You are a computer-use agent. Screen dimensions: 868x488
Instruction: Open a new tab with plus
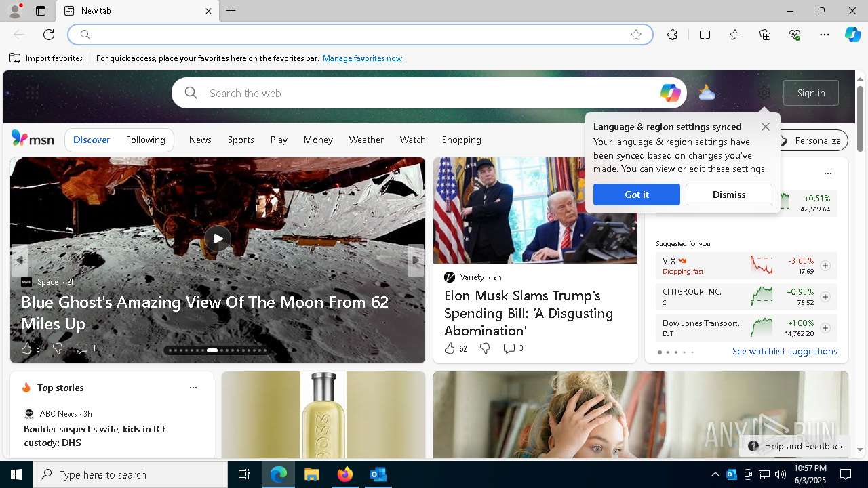point(231,11)
